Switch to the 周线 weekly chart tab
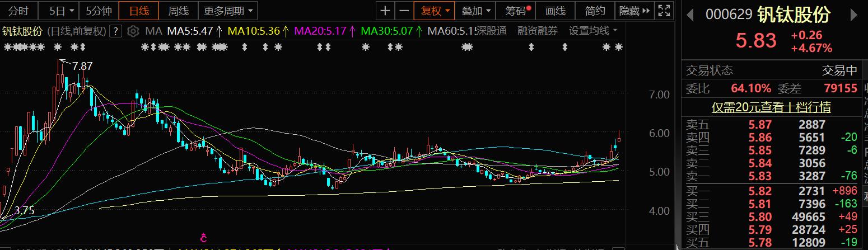Viewport: 868px width, 250px height. pyautogui.click(x=179, y=11)
